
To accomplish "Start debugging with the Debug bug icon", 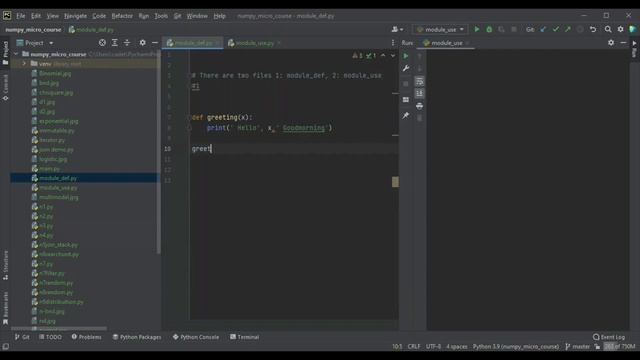I will point(489,29).
